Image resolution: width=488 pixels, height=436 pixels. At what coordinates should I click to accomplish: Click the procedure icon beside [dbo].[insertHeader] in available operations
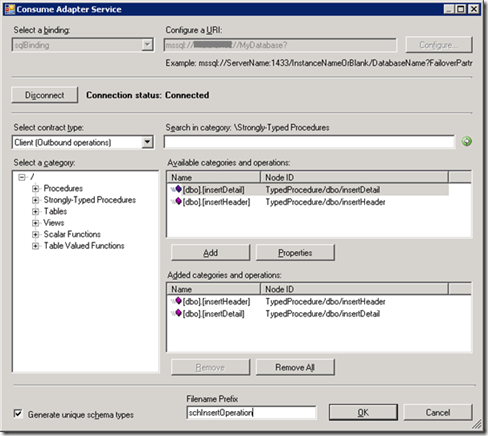click(x=177, y=201)
